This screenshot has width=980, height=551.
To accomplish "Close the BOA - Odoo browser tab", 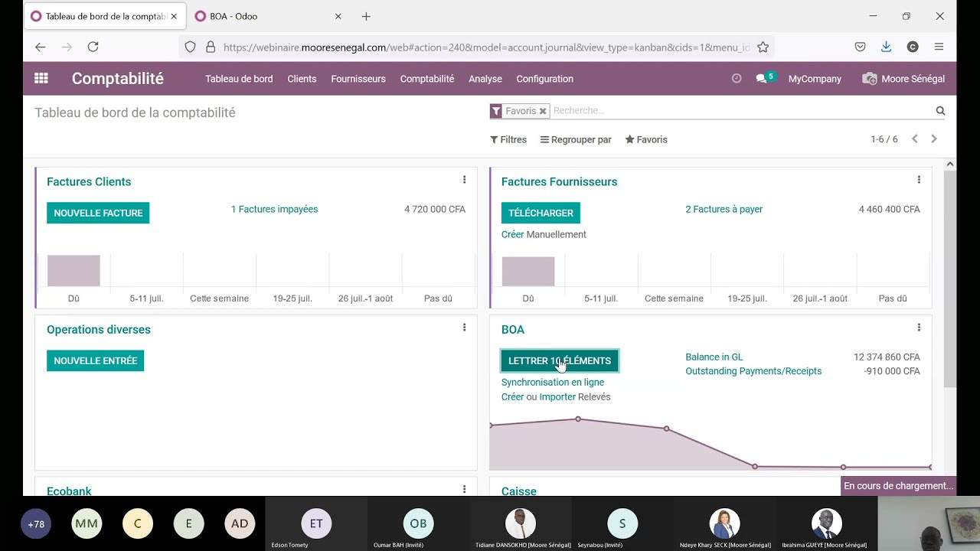I will coord(338,16).
